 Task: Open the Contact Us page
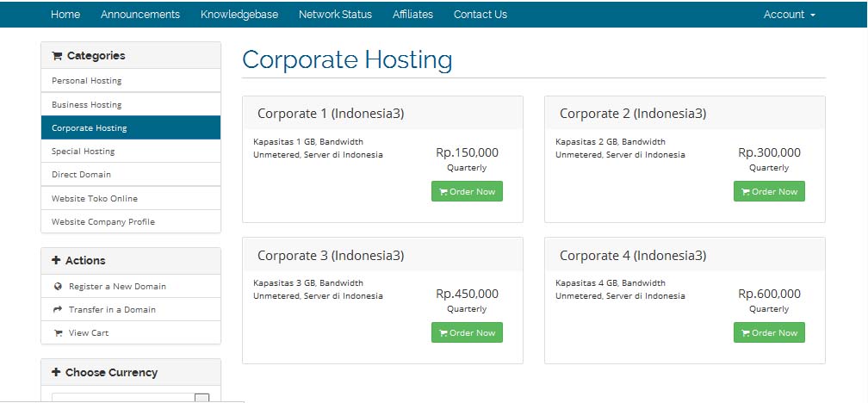pyautogui.click(x=480, y=15)
